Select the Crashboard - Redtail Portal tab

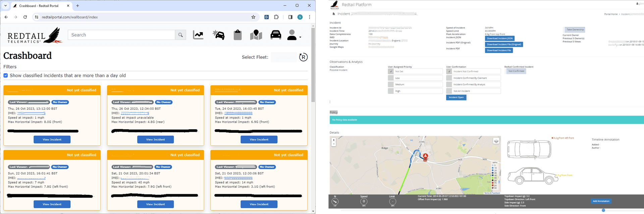(x=39, y=6)
